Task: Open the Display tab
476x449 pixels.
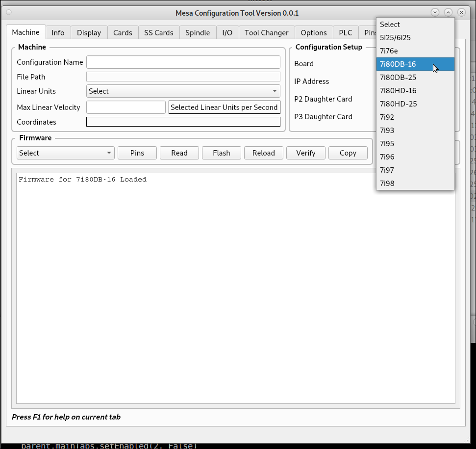Action: tap(89, 32)
